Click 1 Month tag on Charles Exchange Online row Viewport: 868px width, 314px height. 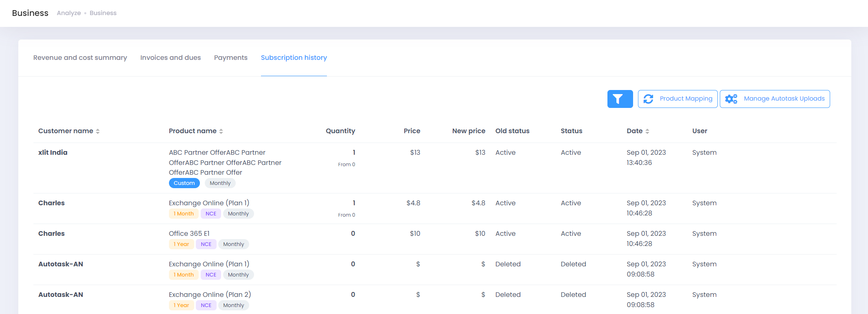(184, 214)
